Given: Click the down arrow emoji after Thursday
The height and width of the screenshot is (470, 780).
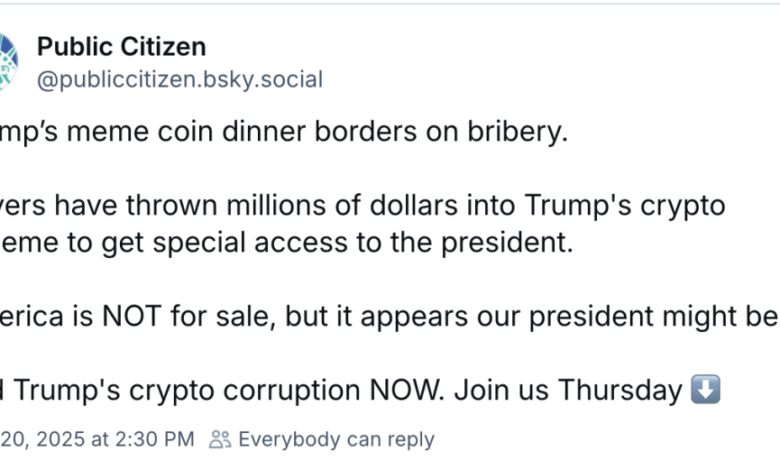Looking at the screenshot, I should 705,389.
